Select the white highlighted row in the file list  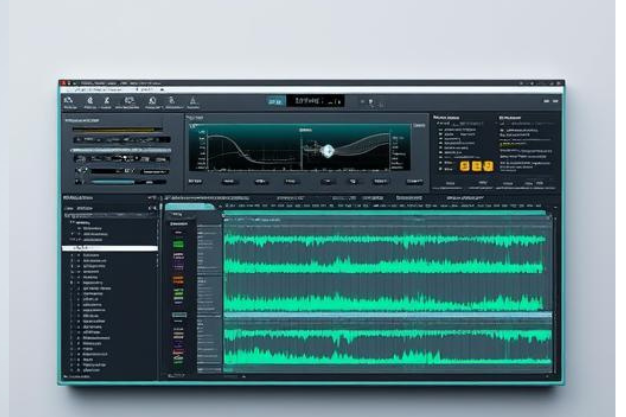110,248
